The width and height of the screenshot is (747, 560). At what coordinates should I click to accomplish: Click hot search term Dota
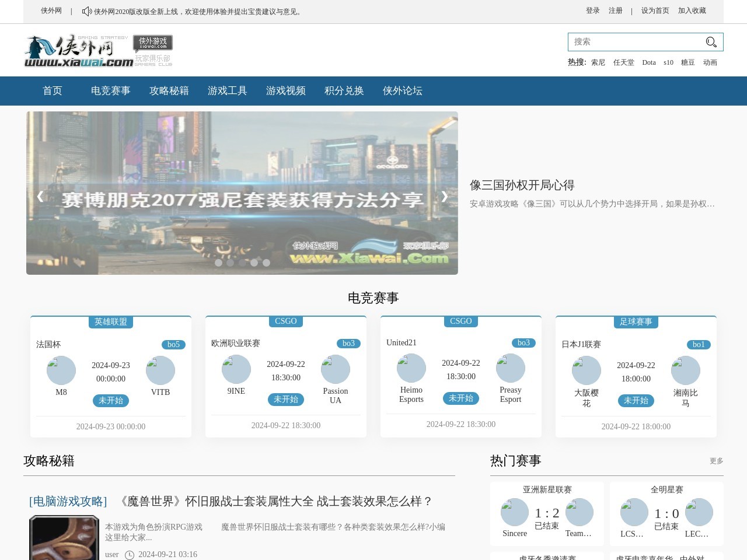coord(649,62)
